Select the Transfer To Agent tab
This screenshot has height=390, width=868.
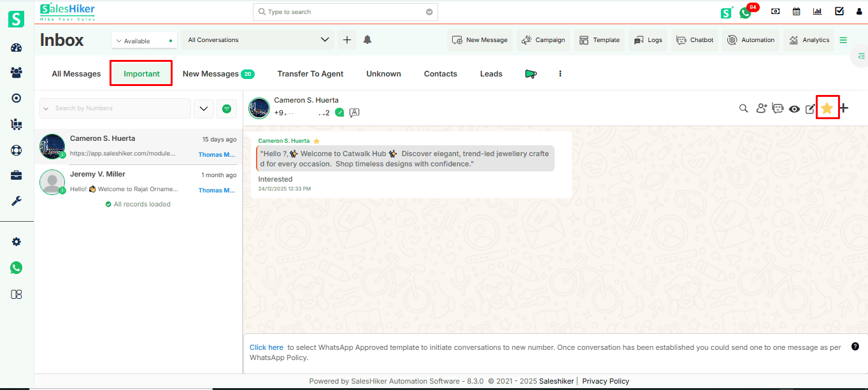(x=310, y=74)
